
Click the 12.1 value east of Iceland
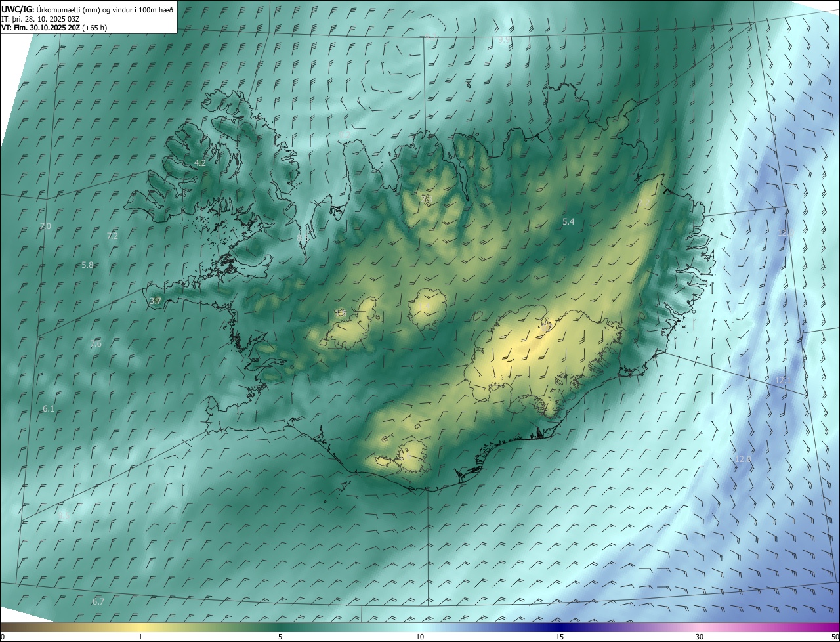[x=783, y=380]
